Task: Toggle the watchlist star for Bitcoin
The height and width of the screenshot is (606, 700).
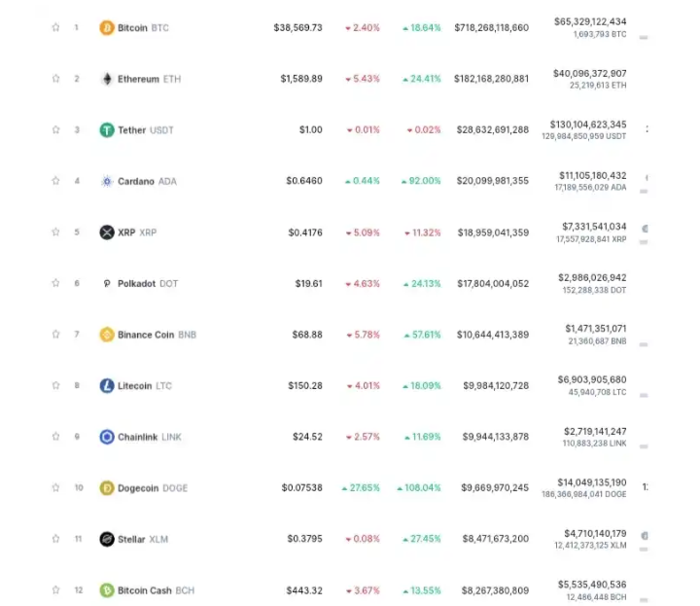Action: (55, 27)
